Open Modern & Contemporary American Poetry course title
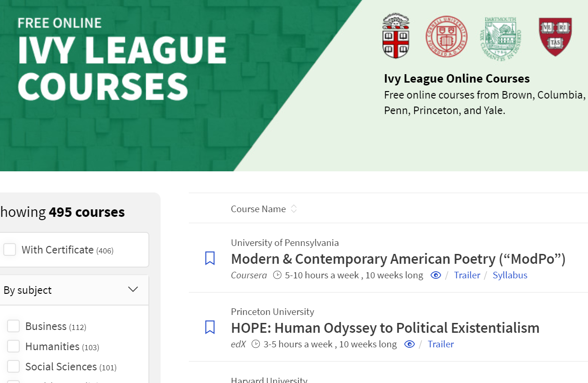 click(x=398, y=259)
